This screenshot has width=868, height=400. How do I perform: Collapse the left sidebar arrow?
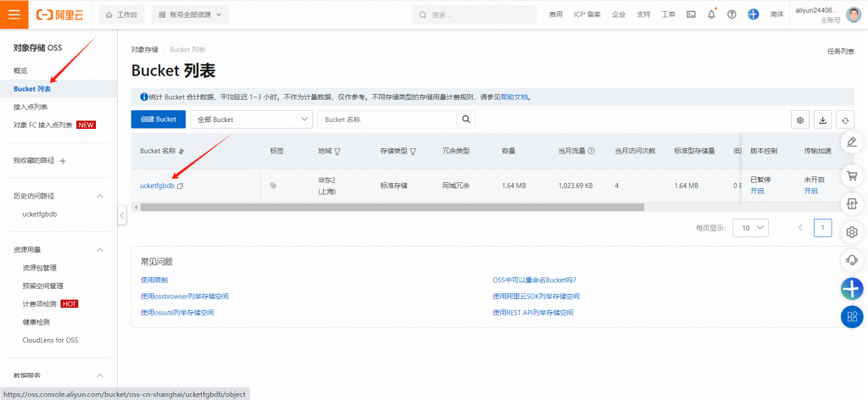point(122,215)
